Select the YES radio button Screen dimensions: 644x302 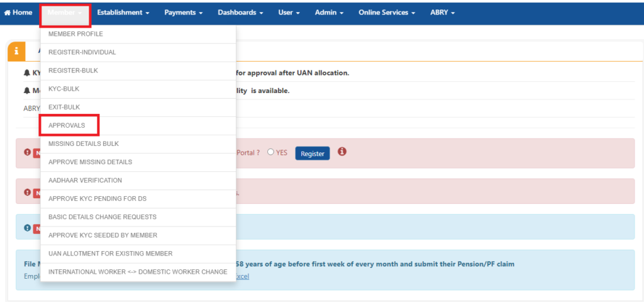pyautogui.click(x=271, y=152)
